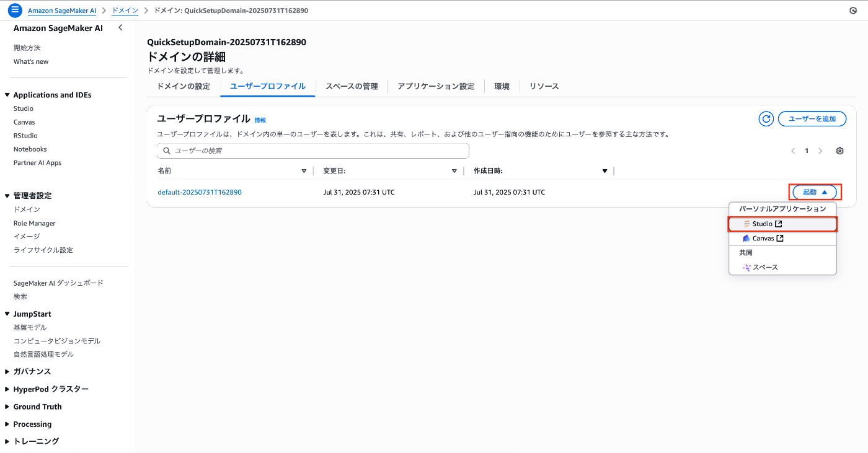This screenshot has height=453, width=868.
Task: Click external link icon next to Studio
Action: pyautogui.click(x=779, y=224)
